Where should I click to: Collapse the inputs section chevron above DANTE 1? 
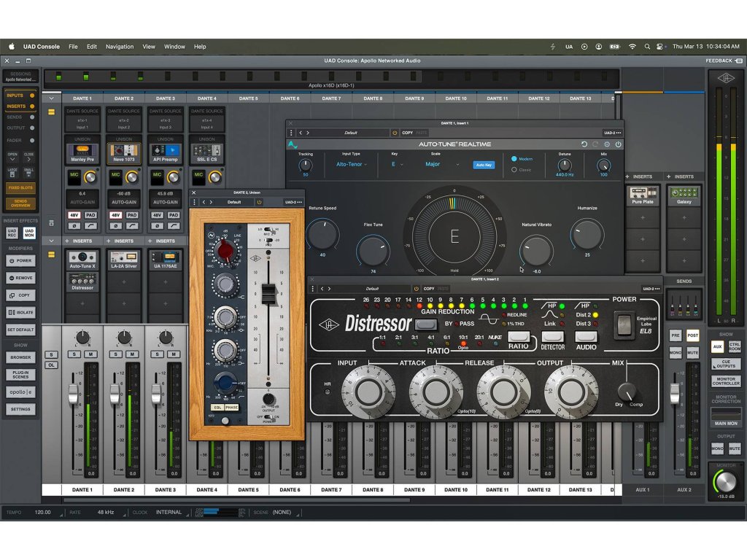(x=51, y=98)
